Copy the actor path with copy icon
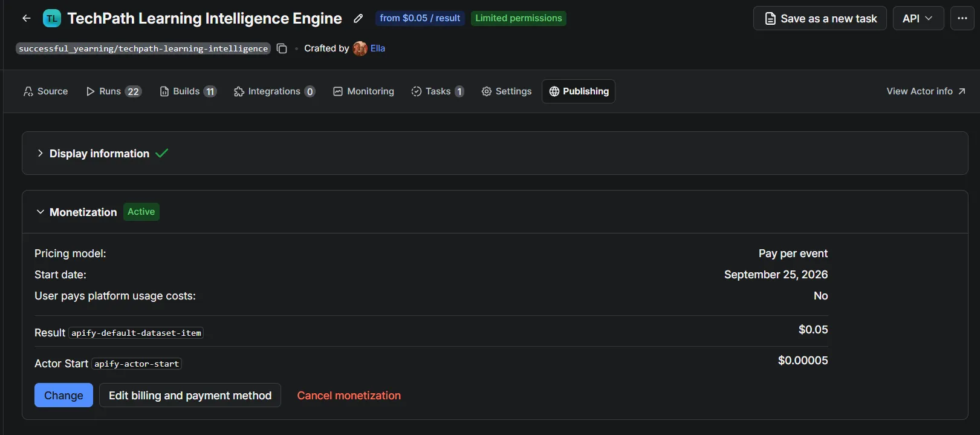980x435 pixels. pos(282,48)
